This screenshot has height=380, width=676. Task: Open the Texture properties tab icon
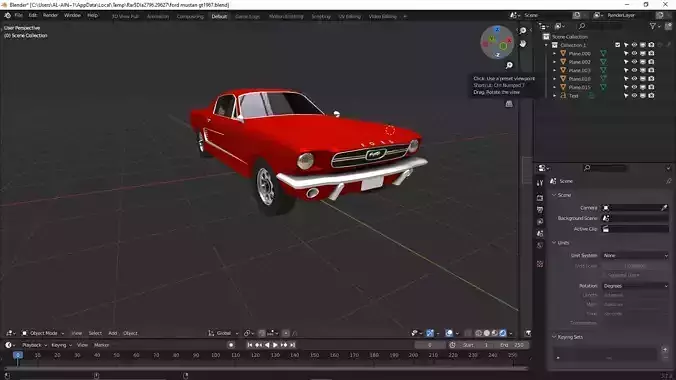point(540,264)
